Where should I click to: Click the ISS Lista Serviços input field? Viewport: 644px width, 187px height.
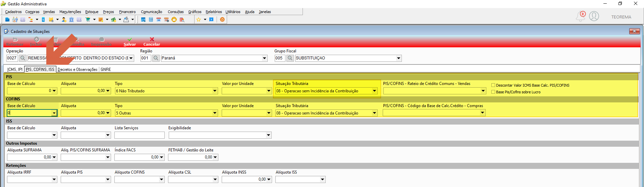[140, 135]
